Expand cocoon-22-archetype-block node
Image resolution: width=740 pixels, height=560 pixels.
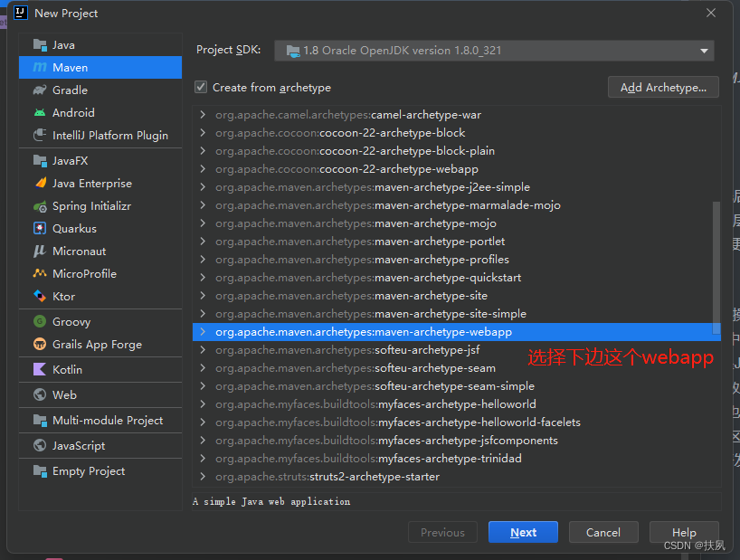pyautogui.click(x=203, y=133)
